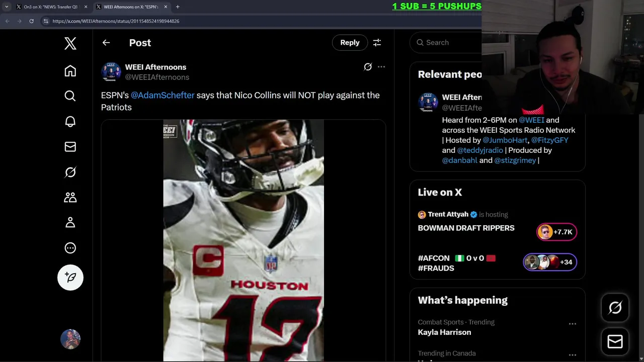
Task: Open @JumboHart link in bio
Action: point(505,140)
